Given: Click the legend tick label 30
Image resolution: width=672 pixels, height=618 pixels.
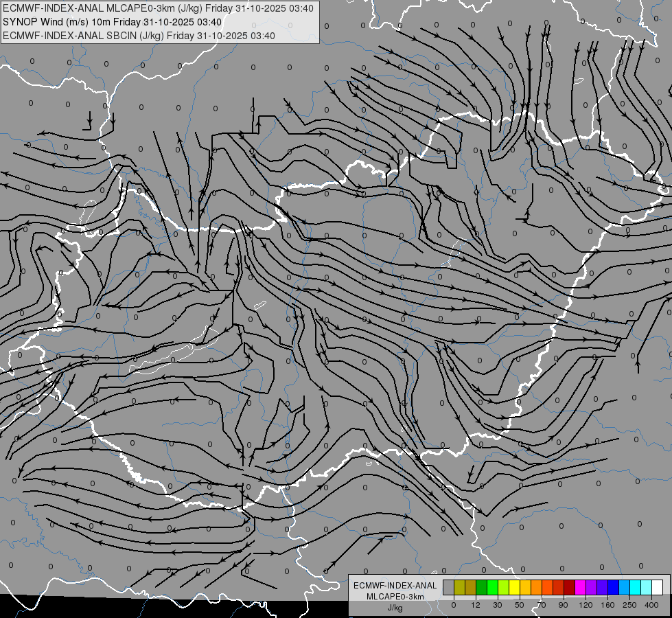Looking at the screenshot, I should tap(498, 605).
